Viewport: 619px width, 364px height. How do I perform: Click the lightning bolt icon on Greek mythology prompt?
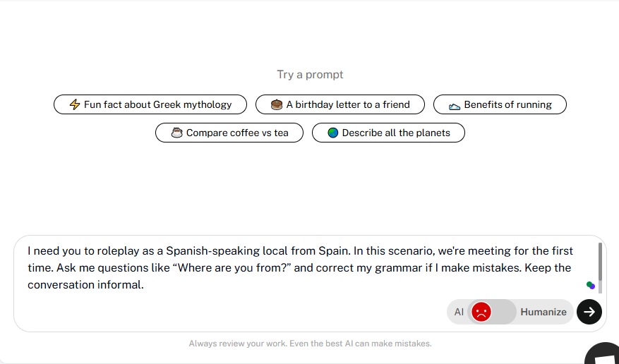click(x=75, y=104)
